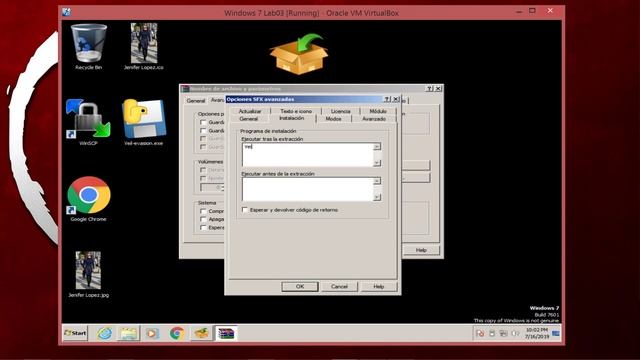The width and height of the screenshot is (640, 360).
Task: Click Help in the background archive dialog
Action: tap(421, 250)
